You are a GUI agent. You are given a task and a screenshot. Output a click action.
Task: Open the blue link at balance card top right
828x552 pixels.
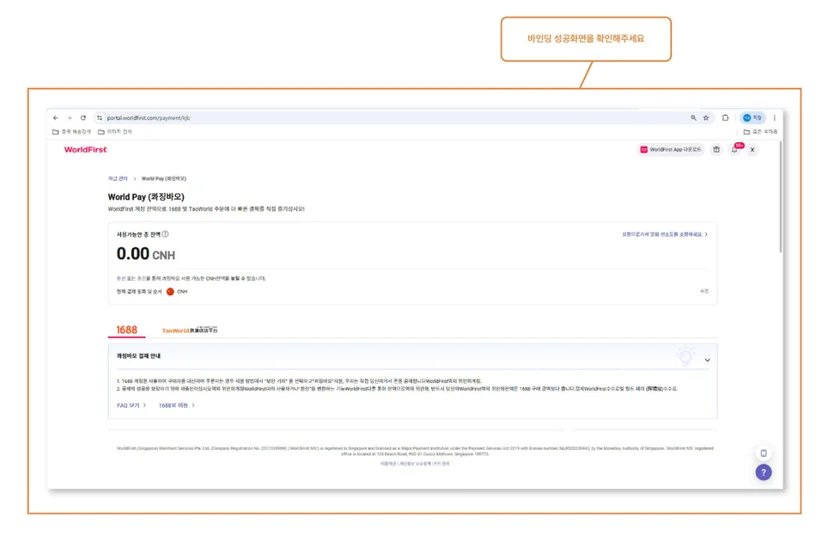(x=664, y=234)
